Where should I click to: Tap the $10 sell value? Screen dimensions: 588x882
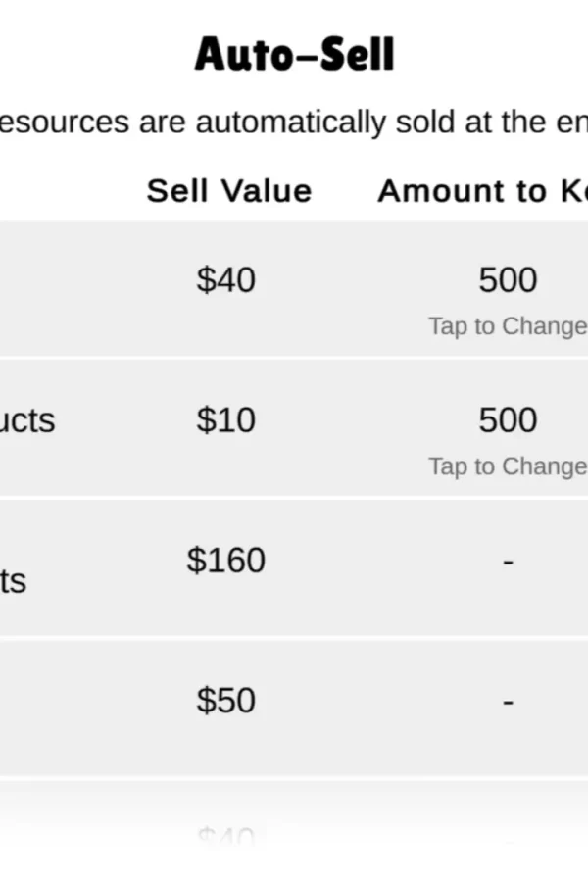pos(225,420)
